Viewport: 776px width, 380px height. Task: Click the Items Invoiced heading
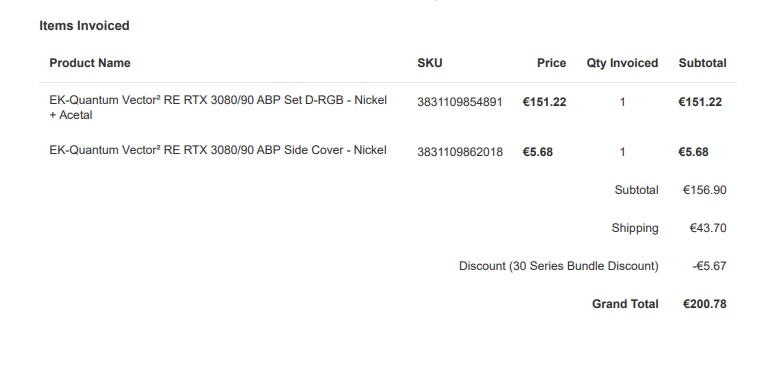point(84,26)
